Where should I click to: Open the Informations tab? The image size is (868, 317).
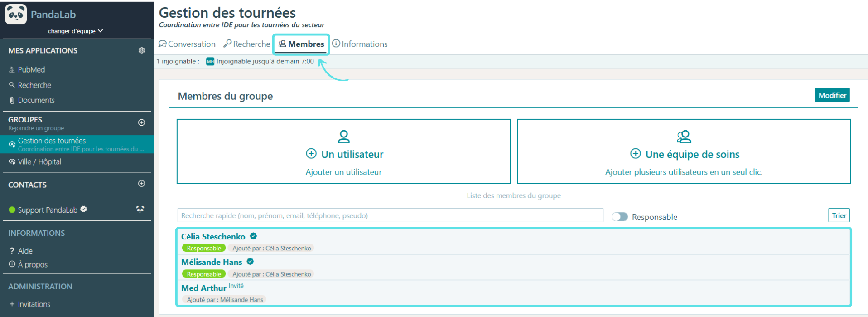(x=360, y=44)
